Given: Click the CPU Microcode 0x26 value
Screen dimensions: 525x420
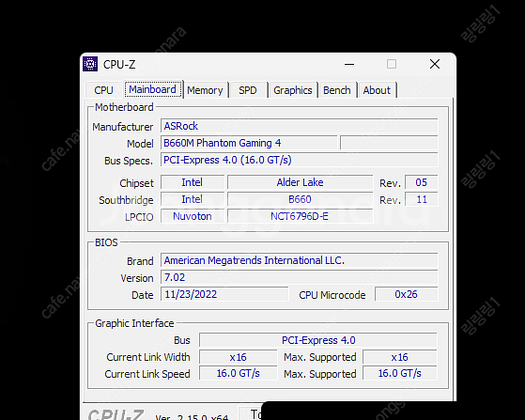Looking at the screenshot, I should (406, 294).
